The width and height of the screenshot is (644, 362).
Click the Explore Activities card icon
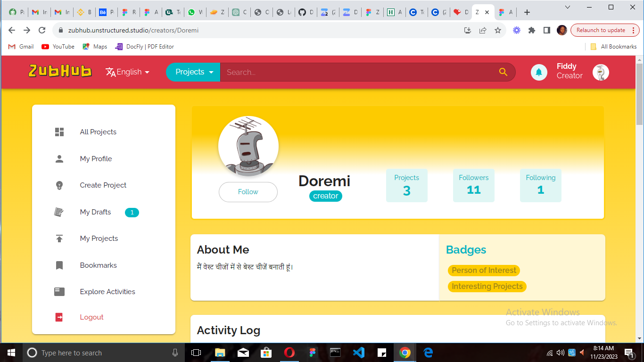coord(59,292)
